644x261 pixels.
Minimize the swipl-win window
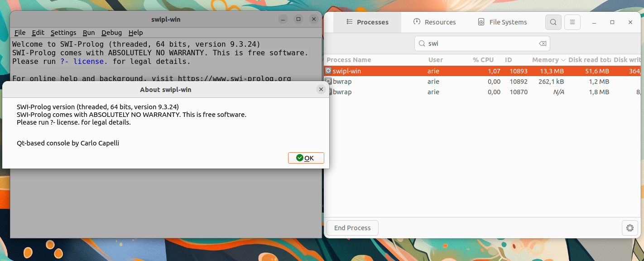click(283, 19)
